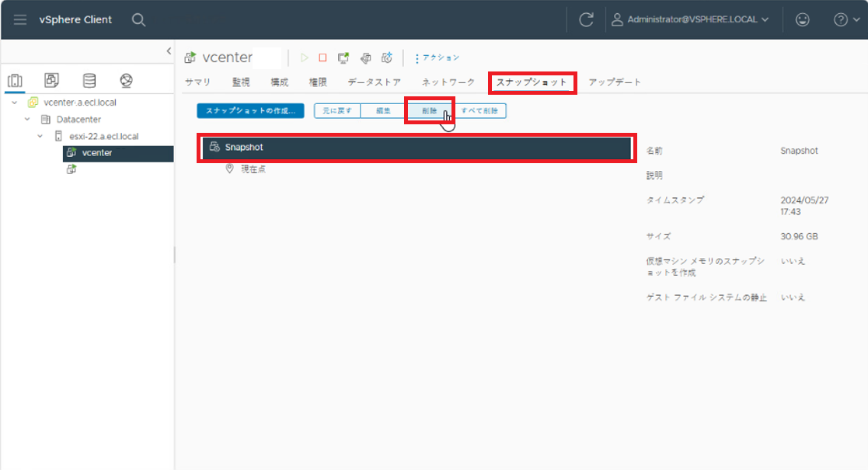Open the スナップショット tab

point(532,82)
